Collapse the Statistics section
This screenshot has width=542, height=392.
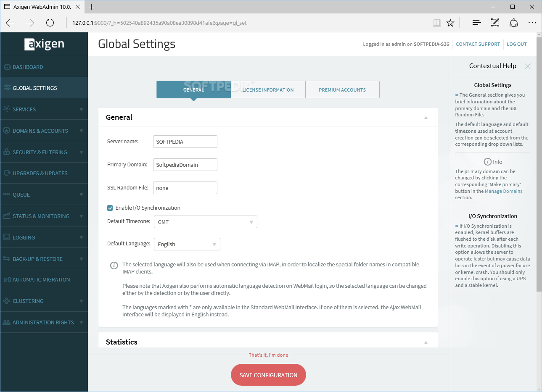426,342
